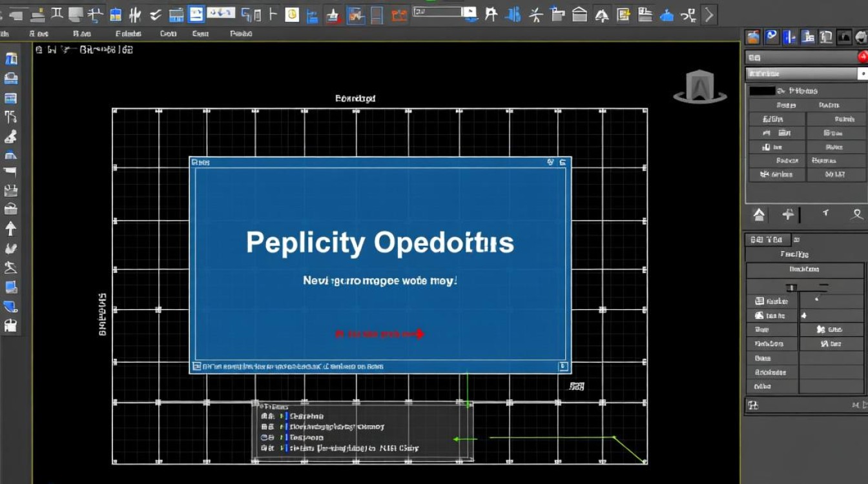Click the topmost icon in left sidebar
Viewport: 868px width, 484px height.
click(11, 59)
